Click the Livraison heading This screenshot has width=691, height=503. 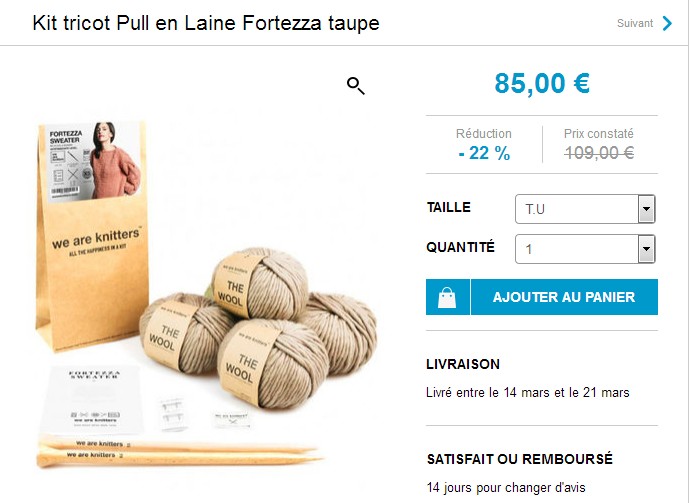pos(463,364)
